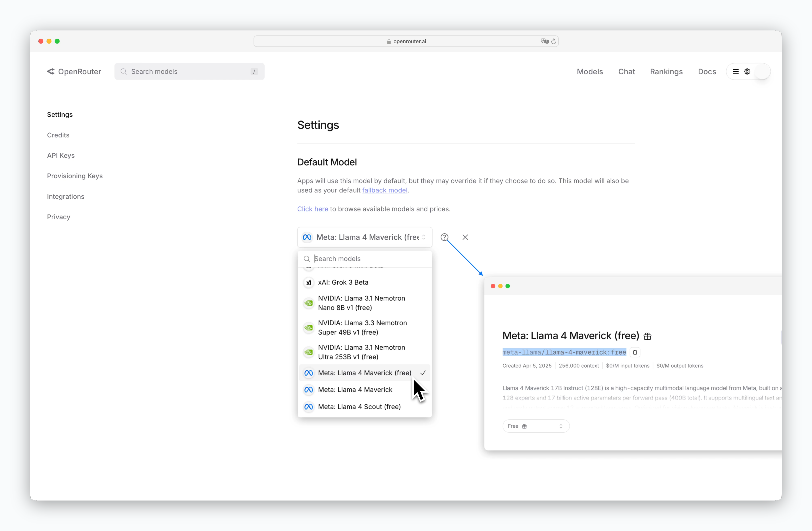
Task: Click the xAI logo beside Grok 3 Beta
Action: point(308,282)
